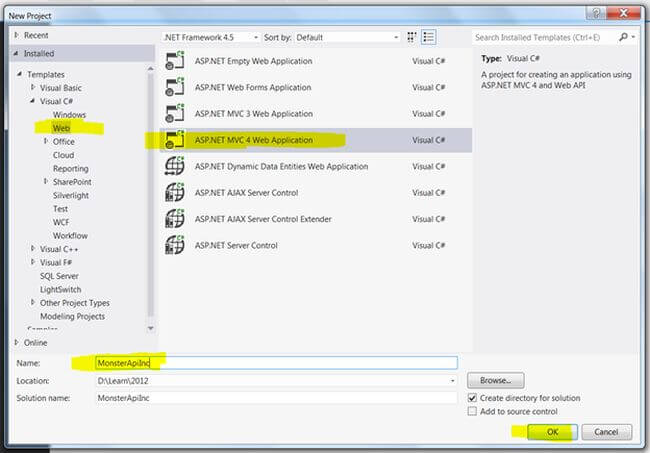This screenshot has height=453, width=650.
Task: Select ASP.NET AJAX Server Control text
Action: click(246, 193)
